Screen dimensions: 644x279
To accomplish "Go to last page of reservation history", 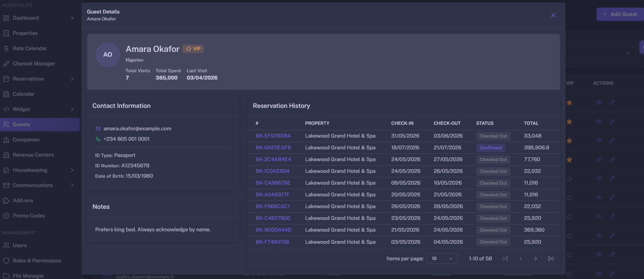I will [x=551, y=259].
